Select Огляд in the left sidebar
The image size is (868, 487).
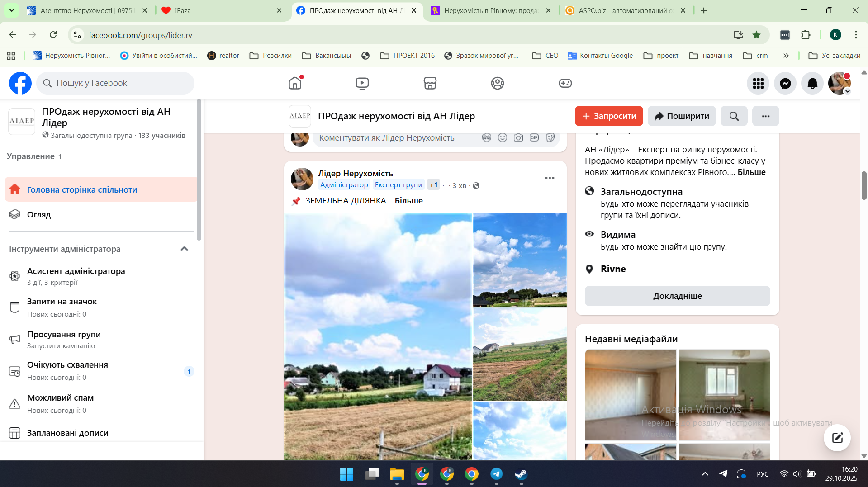39,215
